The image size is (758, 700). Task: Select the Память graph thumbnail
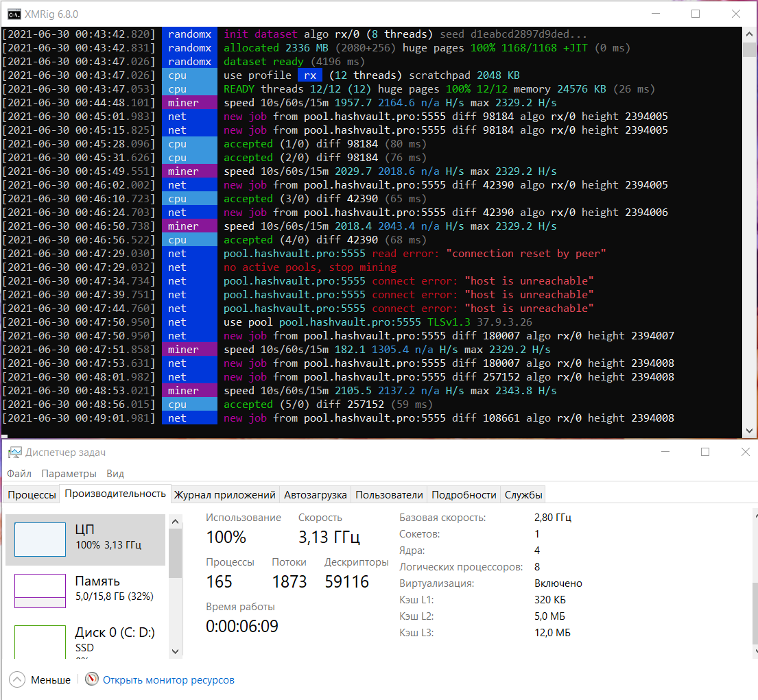pyautogui.click(x=40, y=590)
